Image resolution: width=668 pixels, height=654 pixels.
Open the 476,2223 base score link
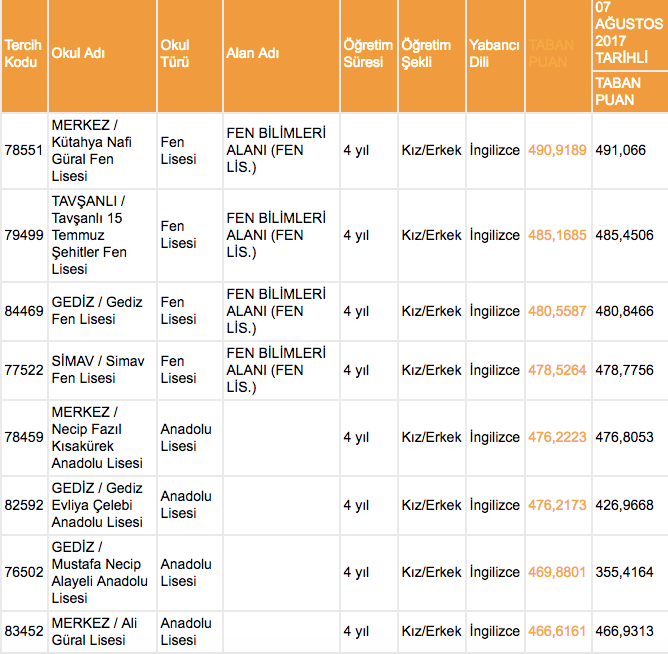557,437
